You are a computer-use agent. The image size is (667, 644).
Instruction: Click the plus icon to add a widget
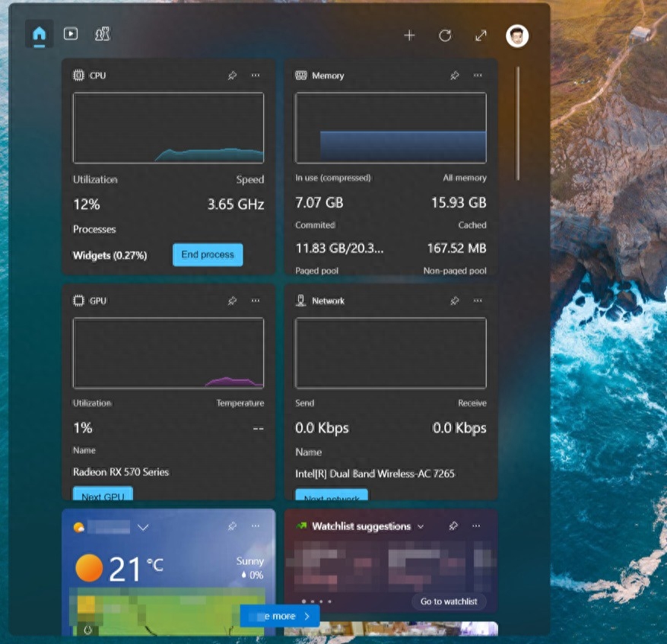(x=409, y=35)
